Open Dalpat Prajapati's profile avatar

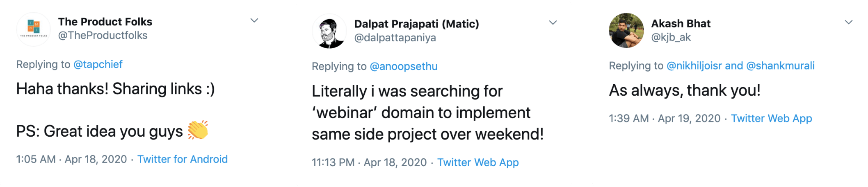[329, 31]
